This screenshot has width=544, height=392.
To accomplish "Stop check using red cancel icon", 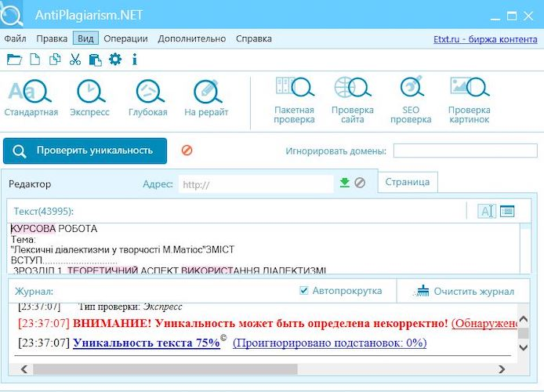I will click(x=187, y=151).
